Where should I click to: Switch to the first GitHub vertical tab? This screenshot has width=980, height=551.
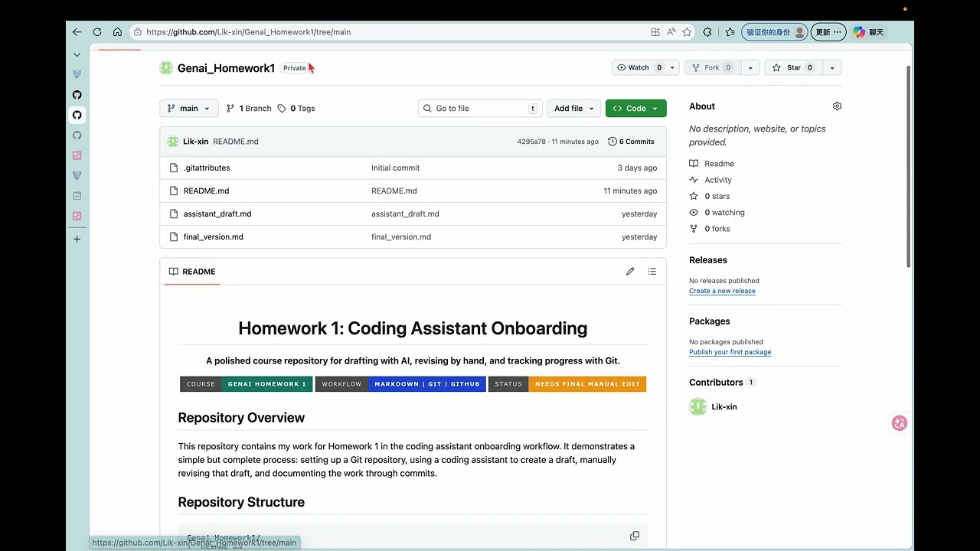[x=77, y=95]
